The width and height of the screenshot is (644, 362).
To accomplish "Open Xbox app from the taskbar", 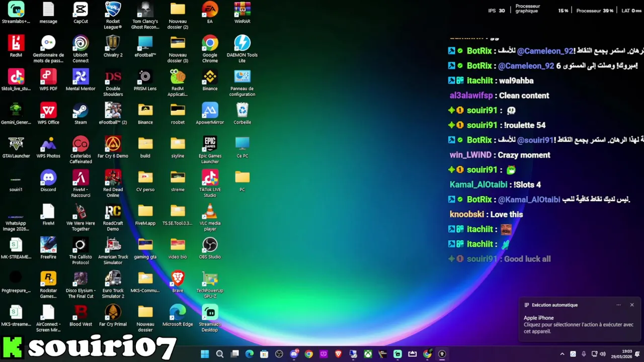I will tap(368, 354).
